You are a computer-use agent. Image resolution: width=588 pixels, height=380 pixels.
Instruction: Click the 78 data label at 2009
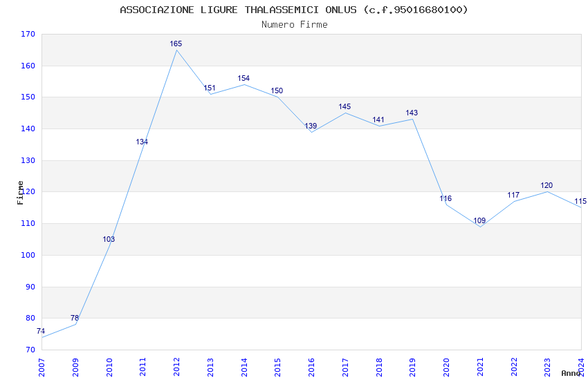(x=75, y=319)
